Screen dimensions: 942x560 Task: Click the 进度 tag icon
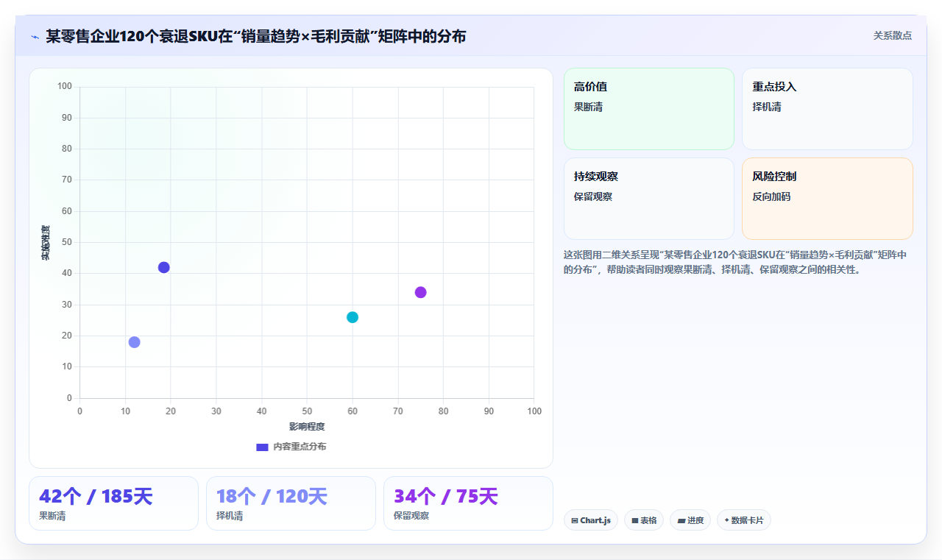681,520
